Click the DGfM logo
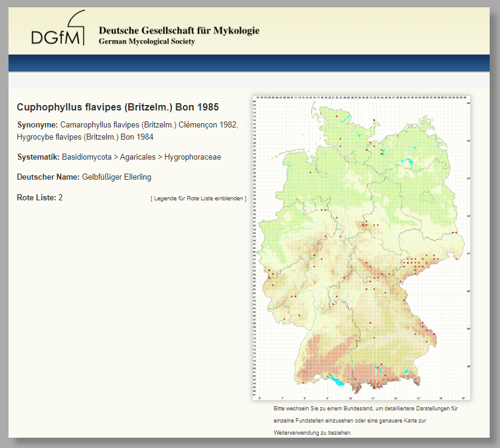This screenshot has height=448, width=500. (x=58, y=28)
